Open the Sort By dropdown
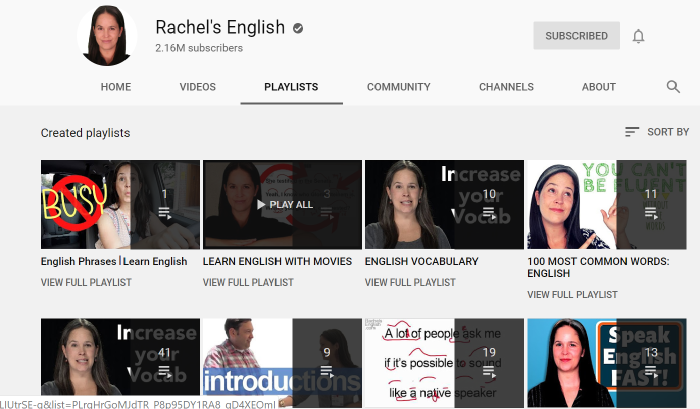Viewport: 700px width, 409px height. click(657, 132)
